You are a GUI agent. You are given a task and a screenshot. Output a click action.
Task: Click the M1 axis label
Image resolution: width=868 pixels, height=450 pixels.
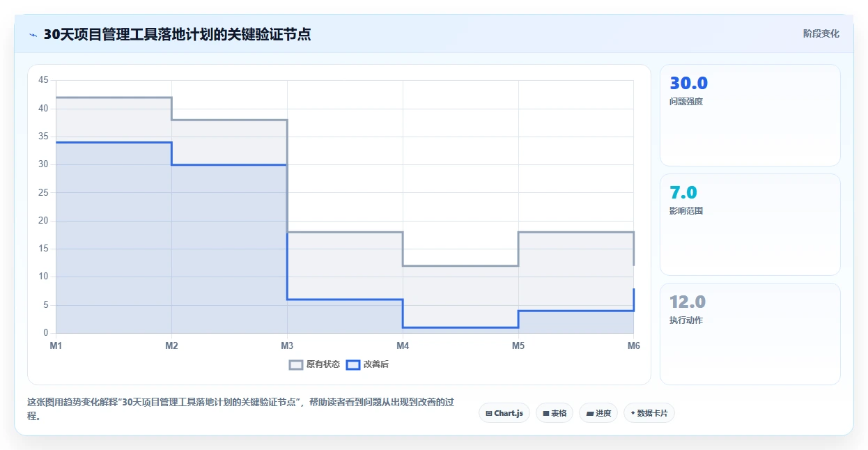56,346
